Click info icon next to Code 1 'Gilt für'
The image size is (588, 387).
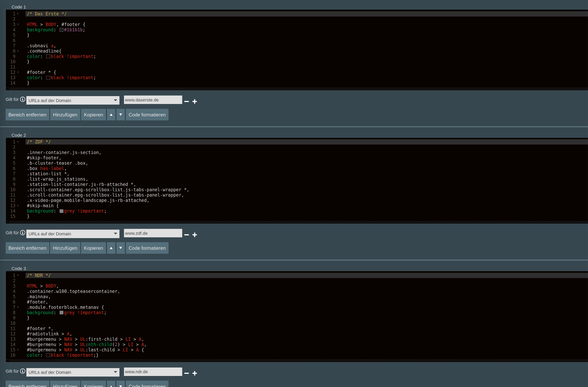pyautogui.click(x=22, y=99)
